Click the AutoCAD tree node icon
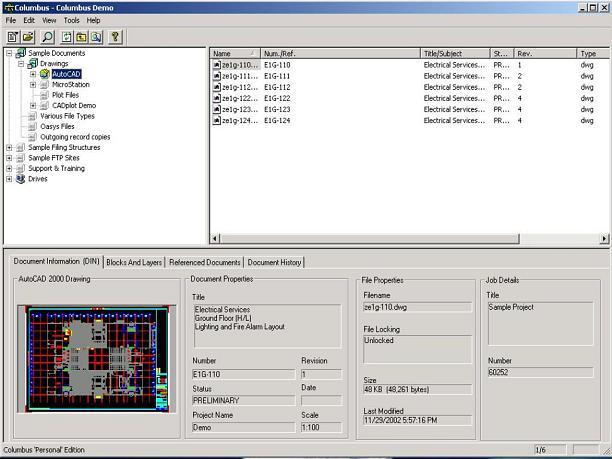The image size is (612, 459). point(44,74)
